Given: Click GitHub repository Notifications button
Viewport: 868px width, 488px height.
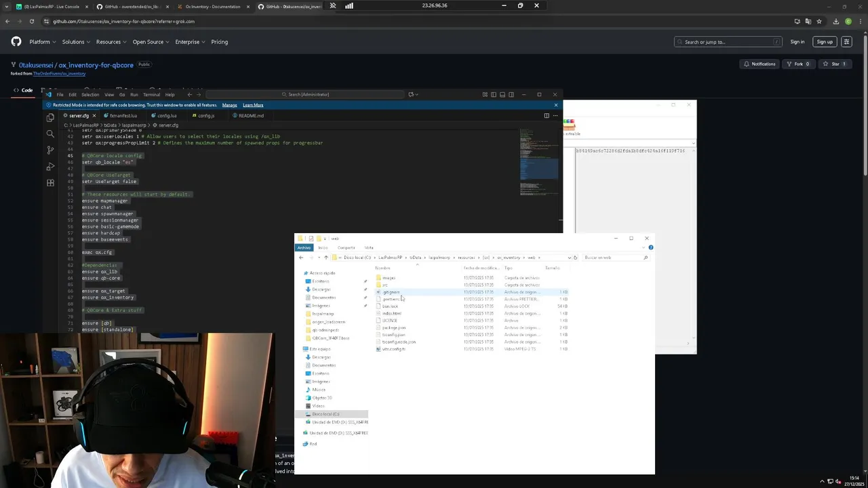Looking at the screenshot, I should (759, 64).
